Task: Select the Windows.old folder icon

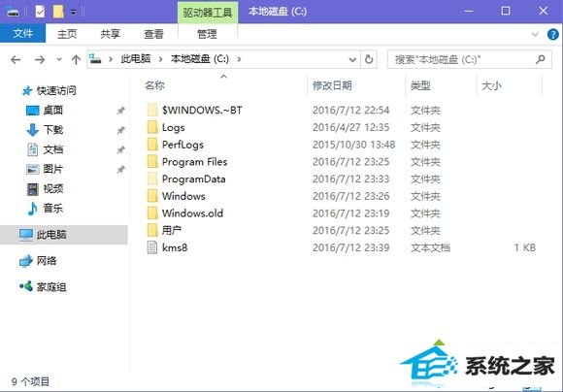Action: [152, 213]
